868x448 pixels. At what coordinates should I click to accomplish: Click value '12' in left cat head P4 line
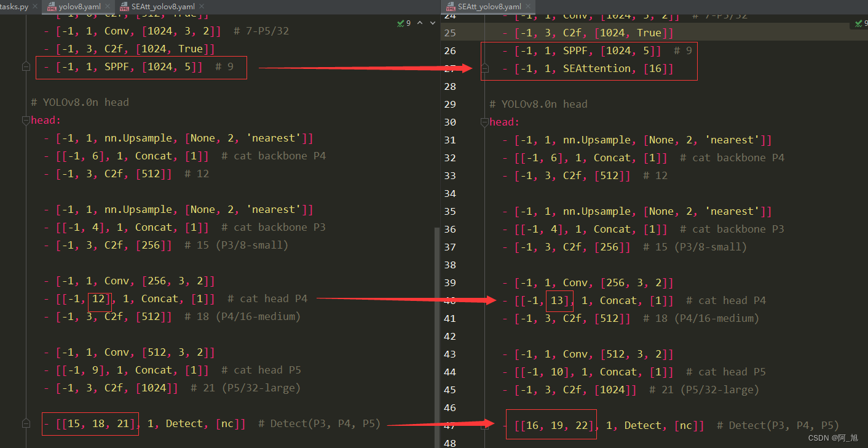tap(98, 298)
